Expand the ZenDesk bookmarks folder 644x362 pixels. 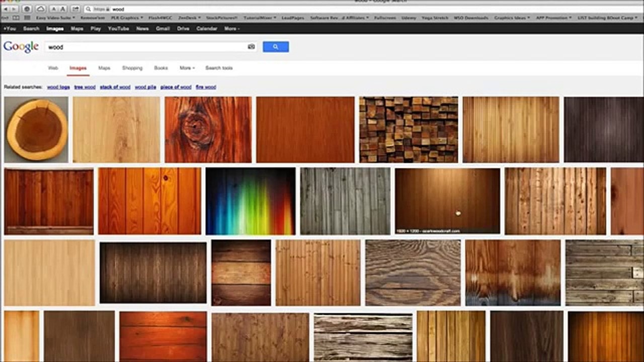point(189,18)
